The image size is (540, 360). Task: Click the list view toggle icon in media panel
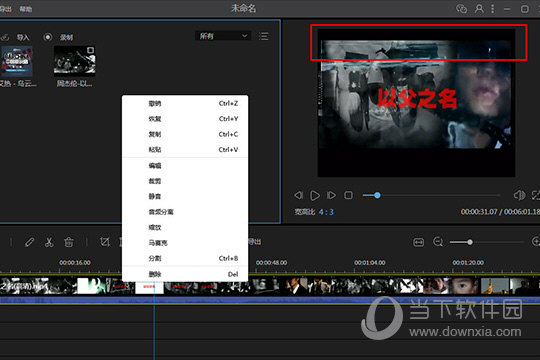(x=264, y=36)
